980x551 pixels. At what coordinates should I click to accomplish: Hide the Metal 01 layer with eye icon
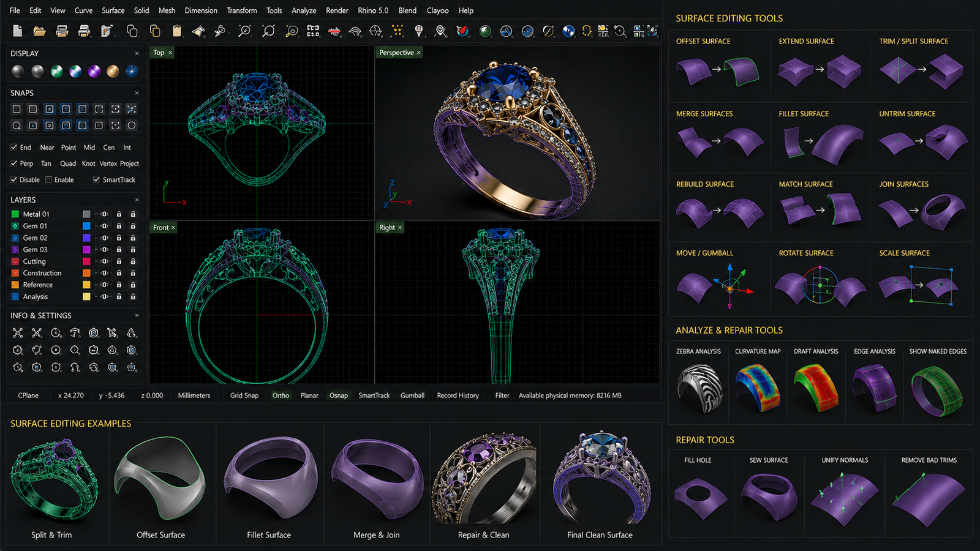105,214
